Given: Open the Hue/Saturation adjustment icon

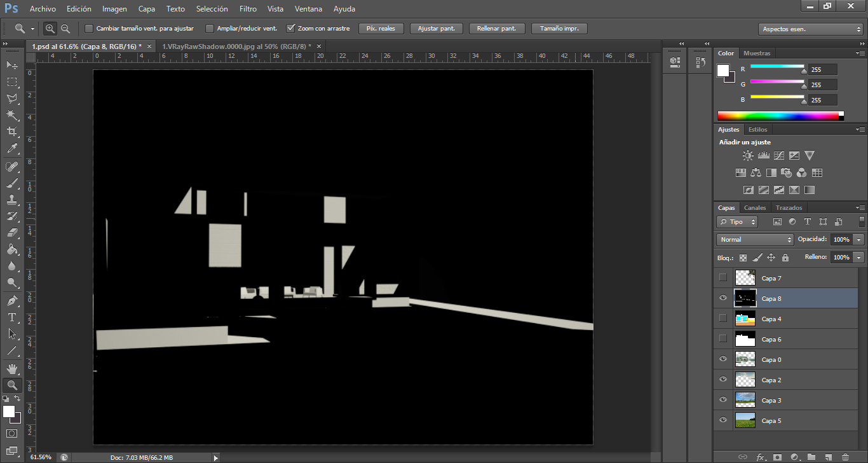Looking at the screenshot, I should [x=741, y=172].
